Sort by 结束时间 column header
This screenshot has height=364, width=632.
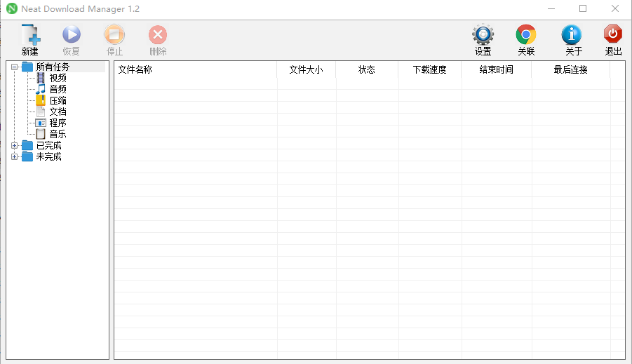click(496, 69)
